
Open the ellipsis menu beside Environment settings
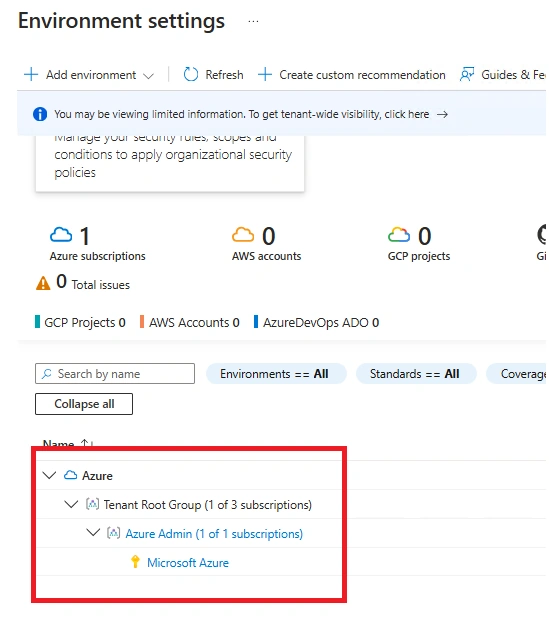click(254, 21)
